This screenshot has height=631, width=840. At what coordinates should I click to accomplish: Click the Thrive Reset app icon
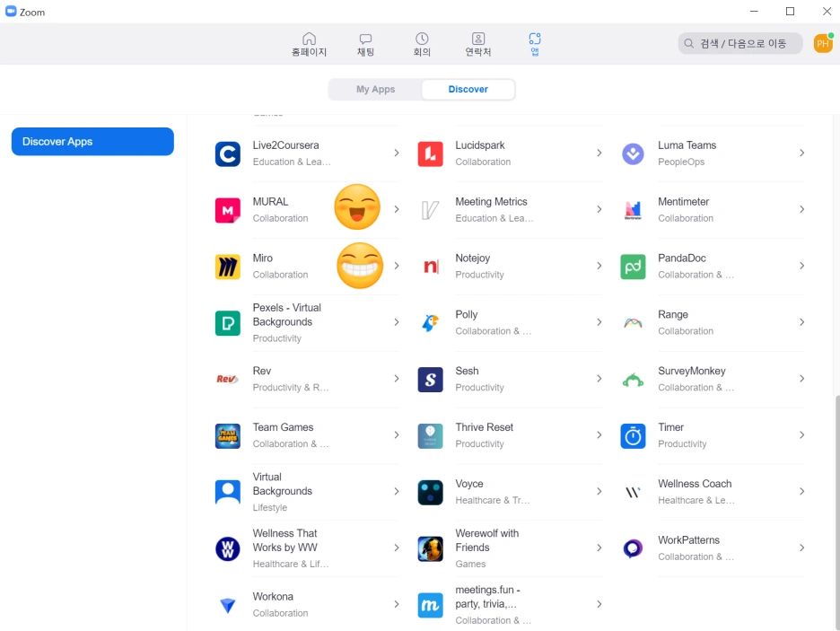[x=430, y=436]
